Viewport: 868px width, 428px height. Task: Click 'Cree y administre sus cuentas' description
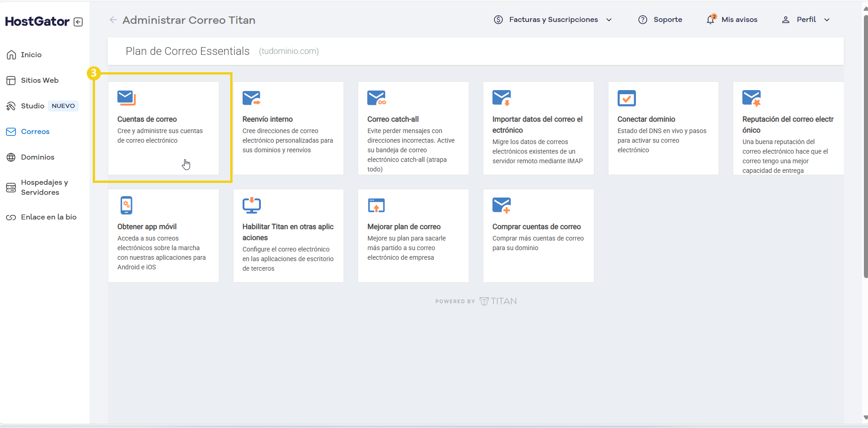point(160,136)
